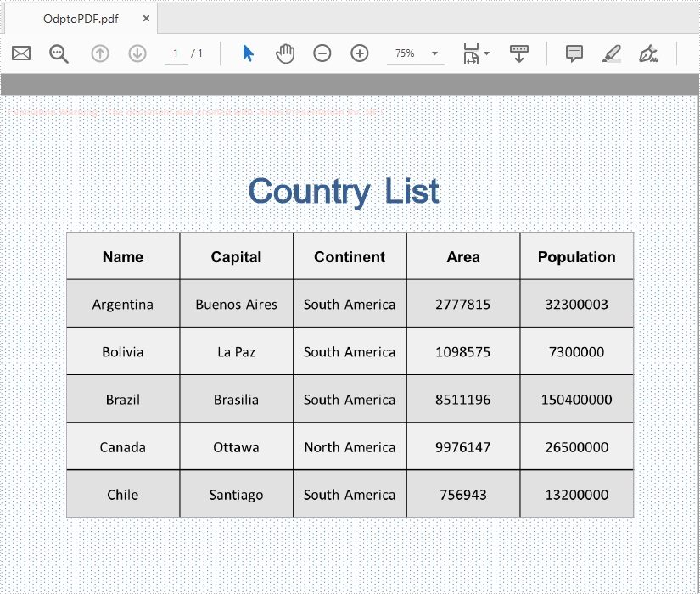Image resolution: width=700 pixels, height=594 pixels.
Task: Click the Continent column header
Action: 350,256
